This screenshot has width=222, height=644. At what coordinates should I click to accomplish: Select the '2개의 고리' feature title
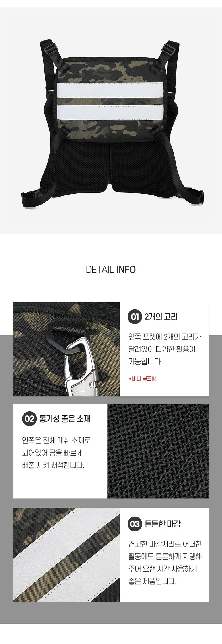coord(161,317)
